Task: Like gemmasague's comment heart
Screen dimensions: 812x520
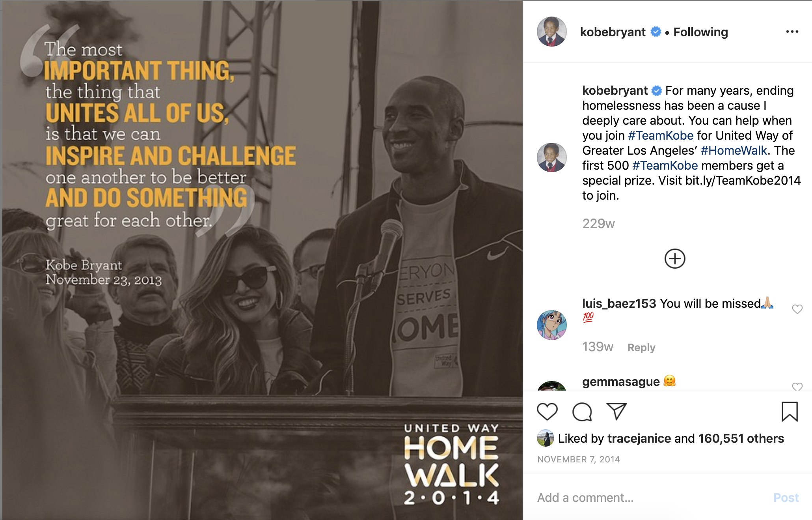Action: (x=797, y=386)
